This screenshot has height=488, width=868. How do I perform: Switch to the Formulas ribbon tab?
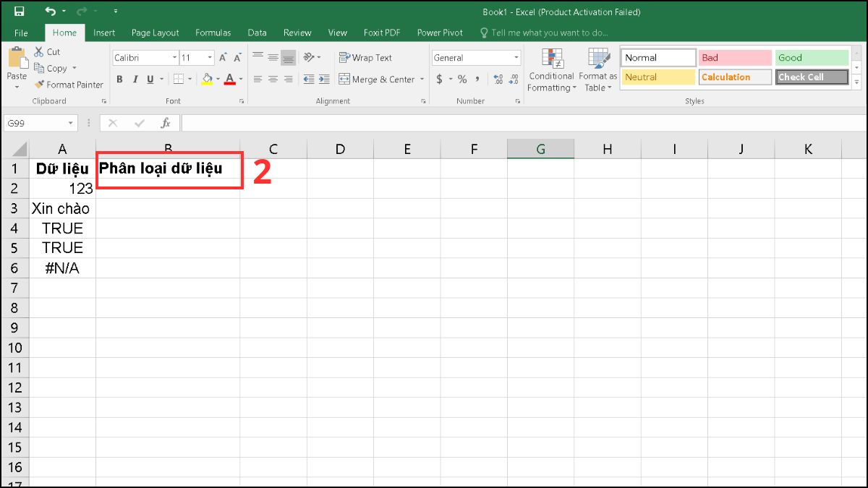(213, 33)
